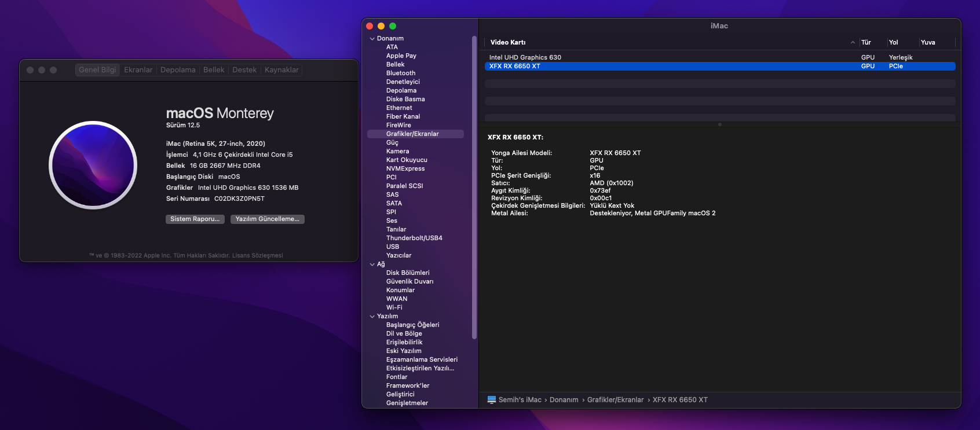
Task: Click the computer icon in path bar
Action: 492,399
